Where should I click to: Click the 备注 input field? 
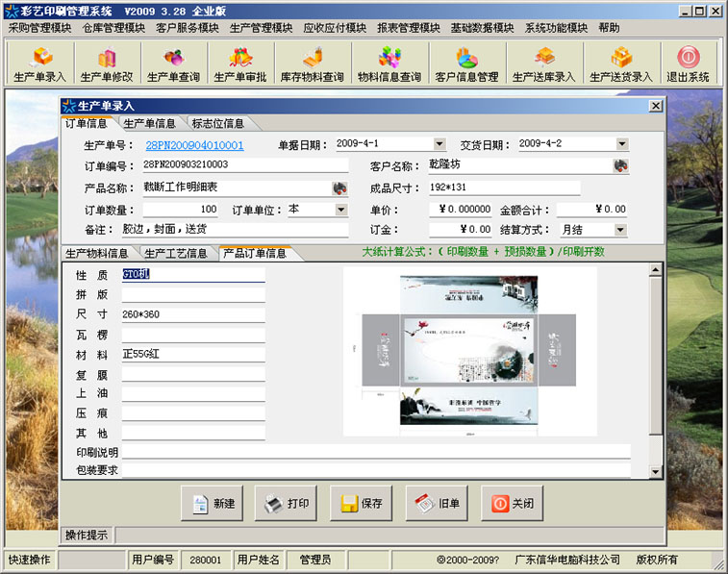pos(233,230)
